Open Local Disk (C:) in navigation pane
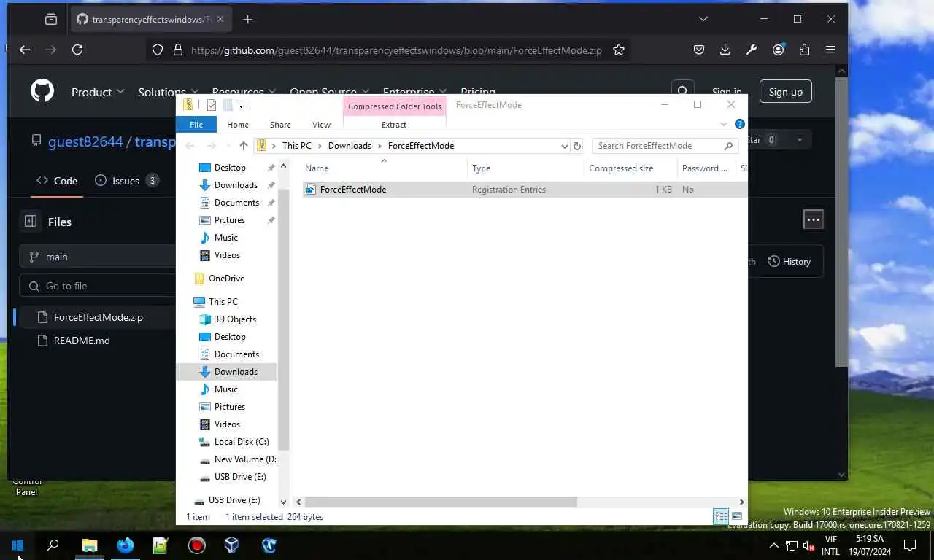Viewport: 934px width, 560px height. [242, 442]
